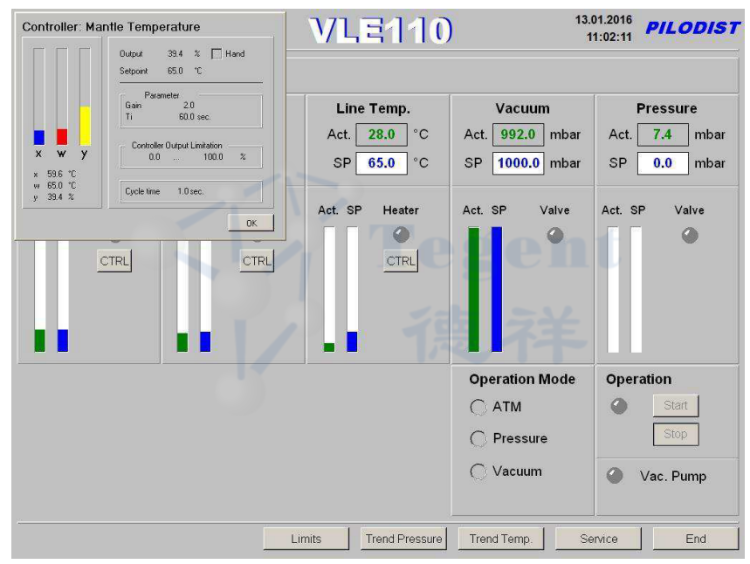Select the ATM operation mode

coord(478,407)
